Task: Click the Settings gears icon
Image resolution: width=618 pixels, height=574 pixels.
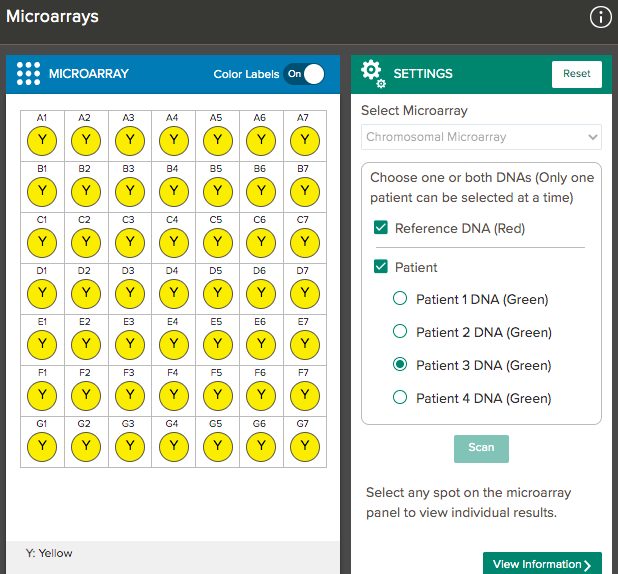Action: click(x=373, y=74)
